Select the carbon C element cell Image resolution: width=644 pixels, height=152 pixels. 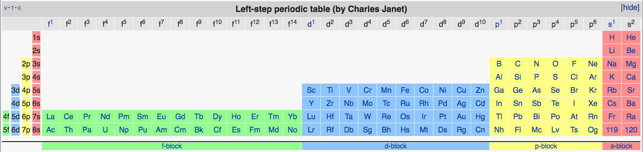518,64
